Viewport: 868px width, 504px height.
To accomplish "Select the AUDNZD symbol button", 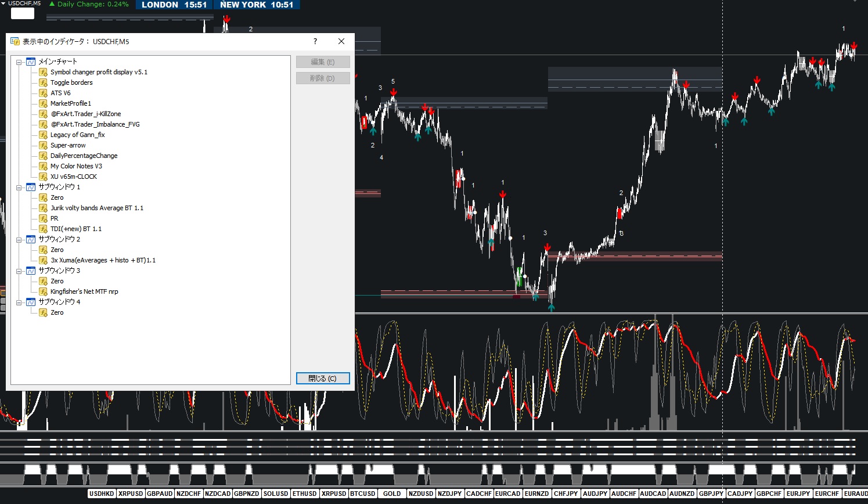I will (682, 494).
